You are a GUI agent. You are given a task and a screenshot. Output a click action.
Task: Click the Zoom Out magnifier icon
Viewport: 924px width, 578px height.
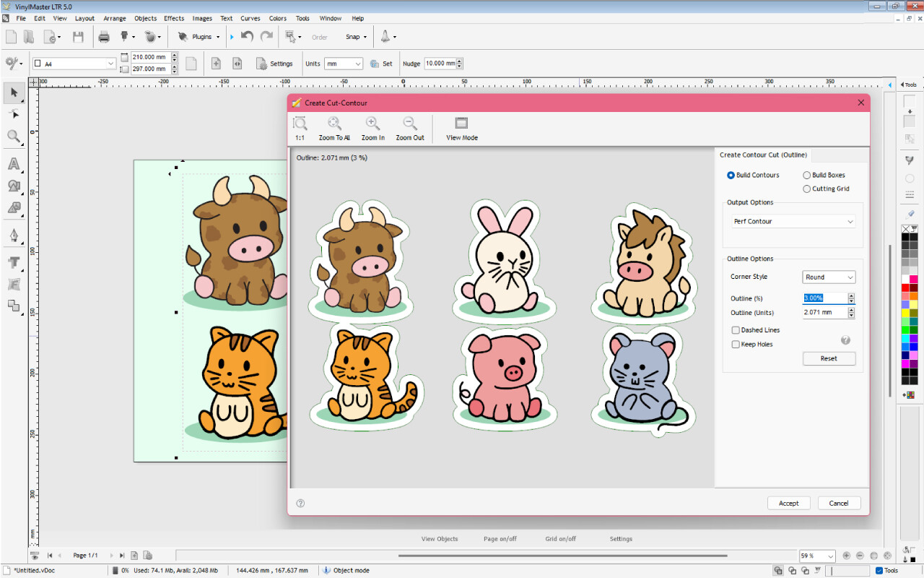409,124
